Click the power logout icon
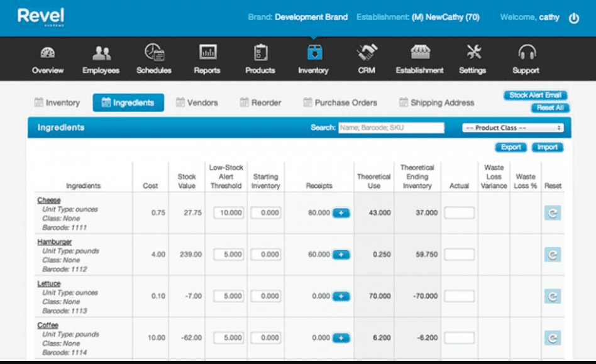This screenshot has width=596, height=364. (x=573, y=18)
